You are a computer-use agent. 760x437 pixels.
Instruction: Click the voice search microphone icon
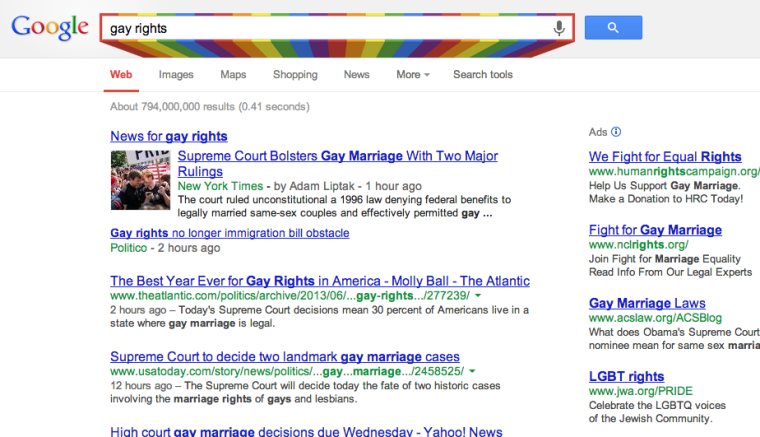tap(559, 28)
